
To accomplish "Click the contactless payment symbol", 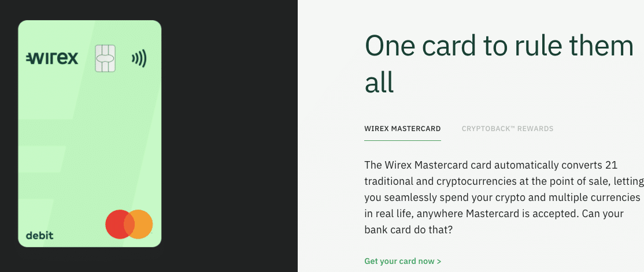I will point(139,59).
